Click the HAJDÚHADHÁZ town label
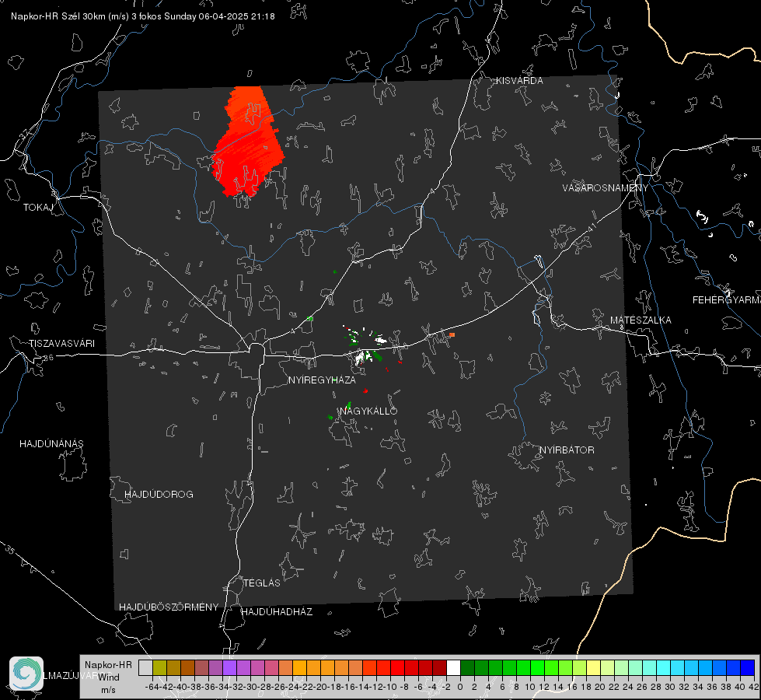The width and height of the screenshot is (761, 700). click(277, 612)
